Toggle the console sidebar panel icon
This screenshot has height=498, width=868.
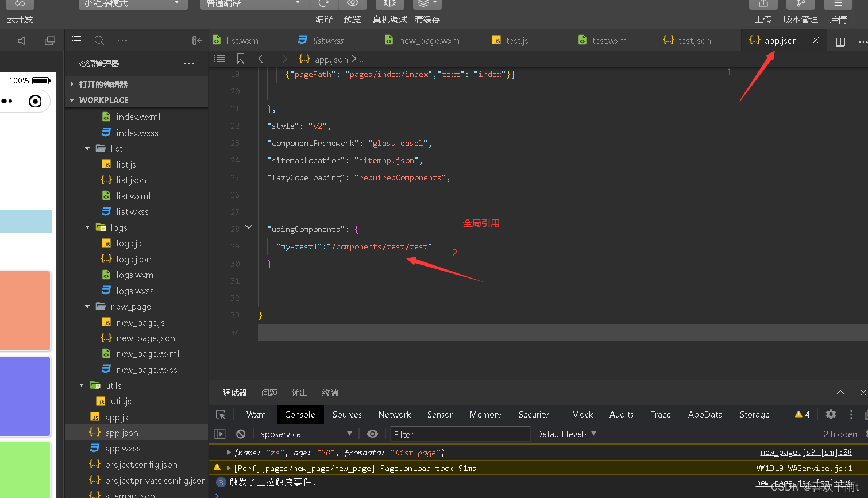click(220, 434)
